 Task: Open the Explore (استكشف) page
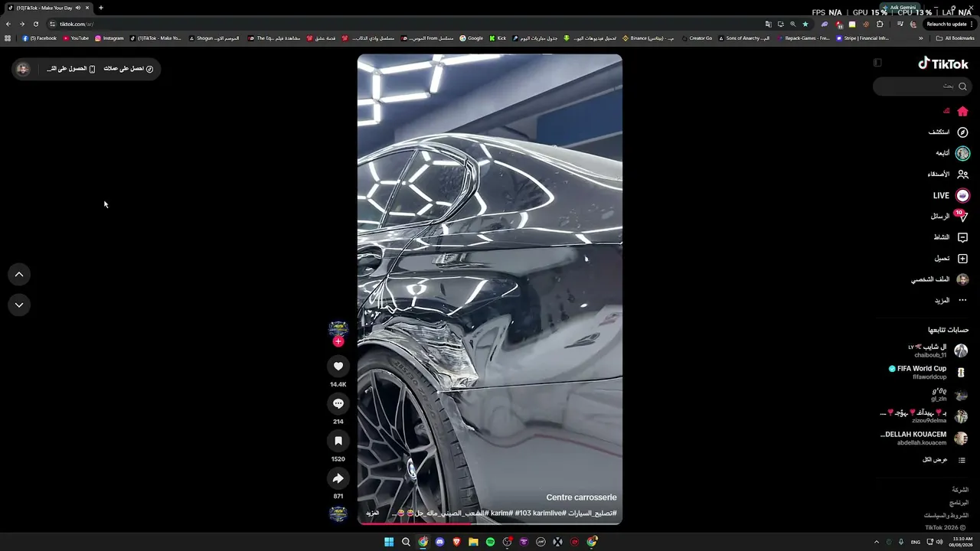pos(948,132)
